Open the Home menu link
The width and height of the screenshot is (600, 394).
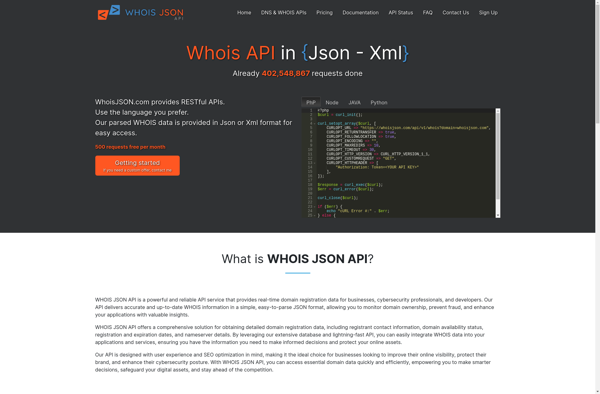click(244, 13)
